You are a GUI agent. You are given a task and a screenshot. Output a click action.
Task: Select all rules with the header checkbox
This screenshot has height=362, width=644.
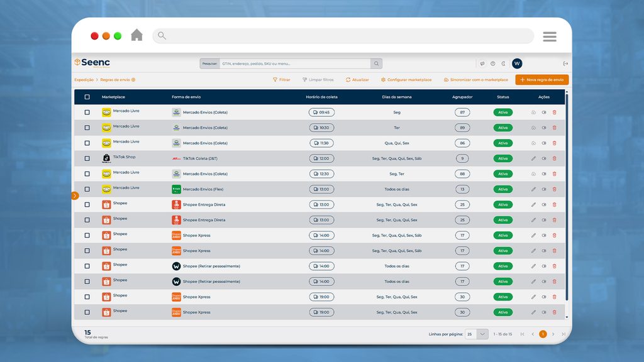pos(87,97)
